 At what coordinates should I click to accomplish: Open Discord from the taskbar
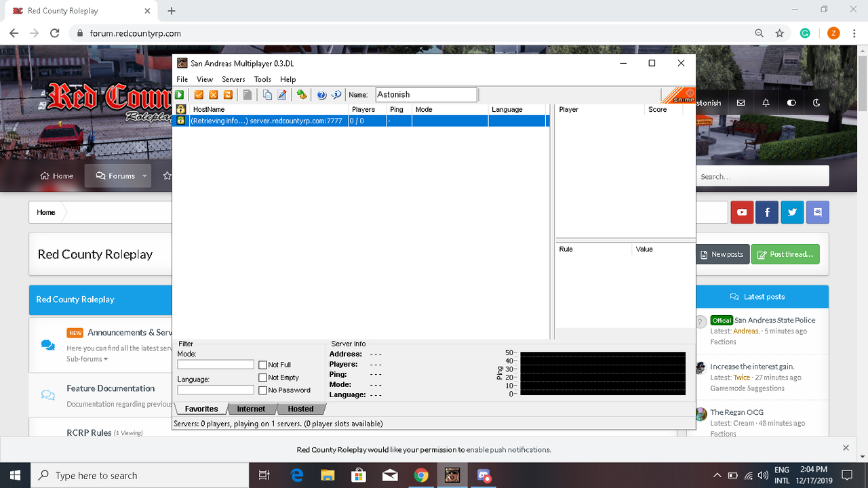coord(484,475)
